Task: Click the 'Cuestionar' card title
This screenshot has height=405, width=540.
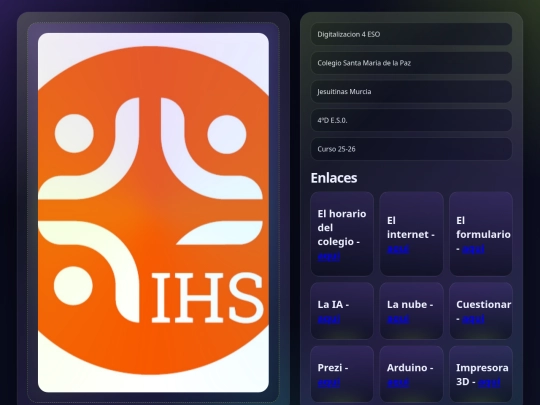Action: point(484,305)
